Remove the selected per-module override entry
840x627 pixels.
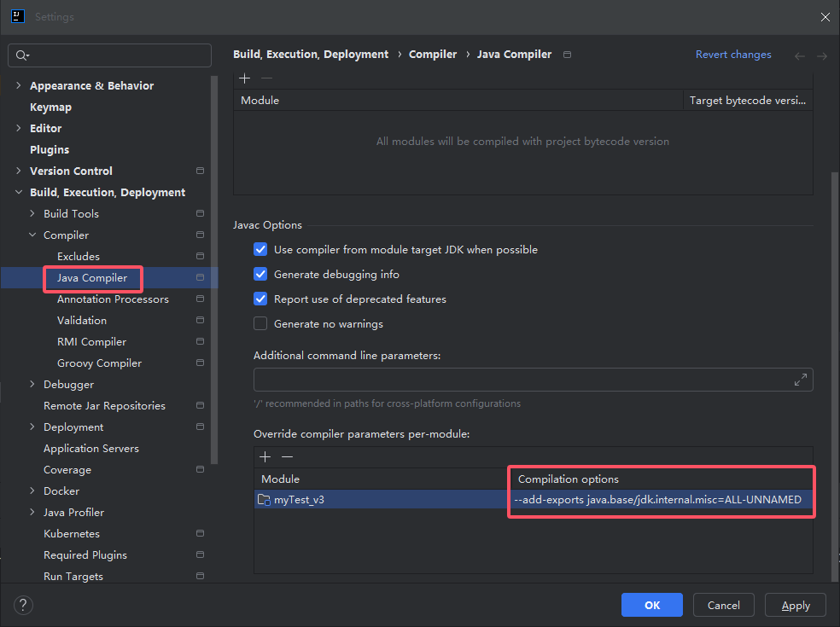(x=288, y=457)
